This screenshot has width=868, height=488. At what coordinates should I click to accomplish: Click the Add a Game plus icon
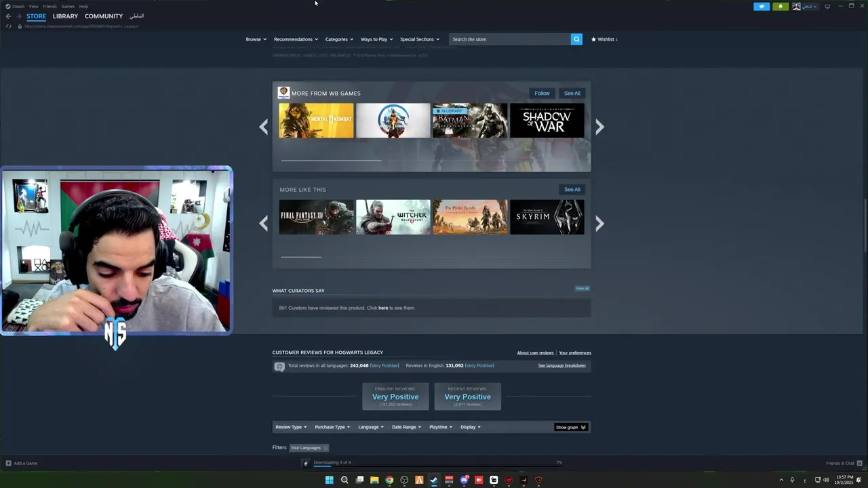coord(8,464)
